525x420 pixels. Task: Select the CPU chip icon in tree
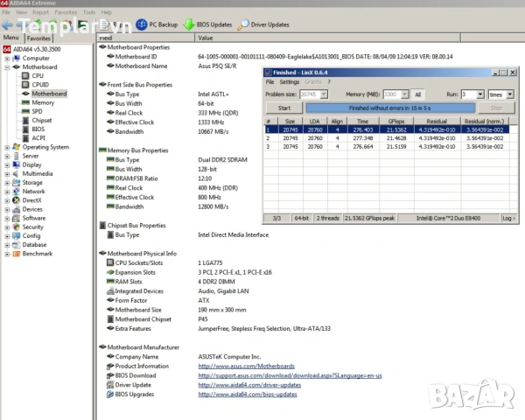(x=25, y=76)
